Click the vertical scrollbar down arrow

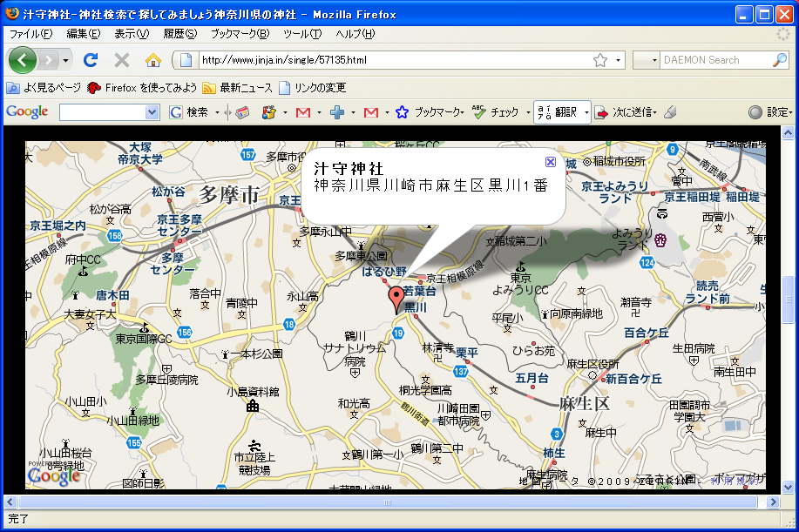click(788, 488)
